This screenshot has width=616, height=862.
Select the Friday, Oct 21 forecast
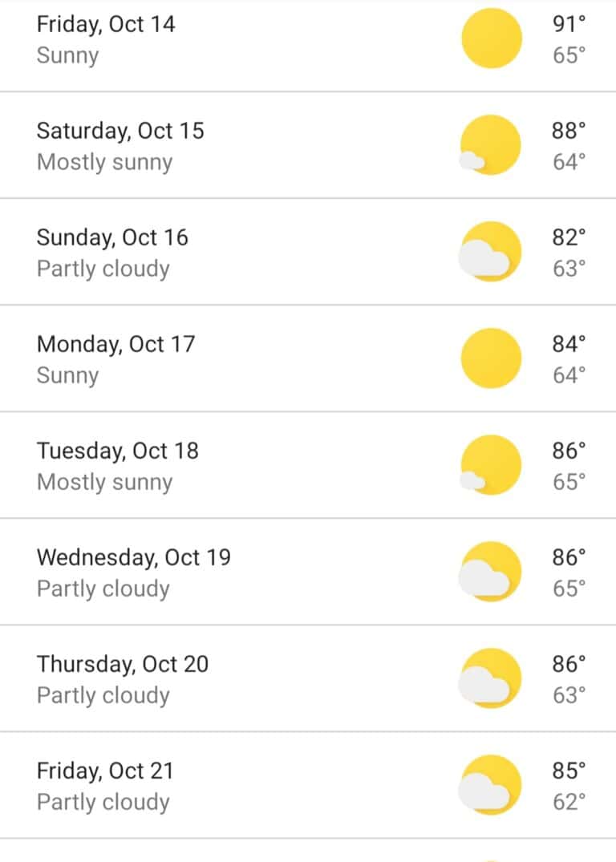pyautogui.click(x=308, y=785)
